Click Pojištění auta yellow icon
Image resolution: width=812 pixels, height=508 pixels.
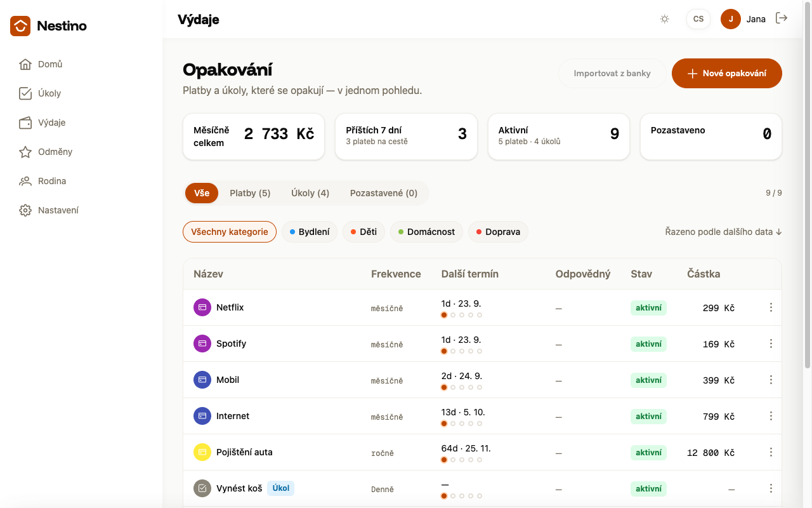[202, 452]
